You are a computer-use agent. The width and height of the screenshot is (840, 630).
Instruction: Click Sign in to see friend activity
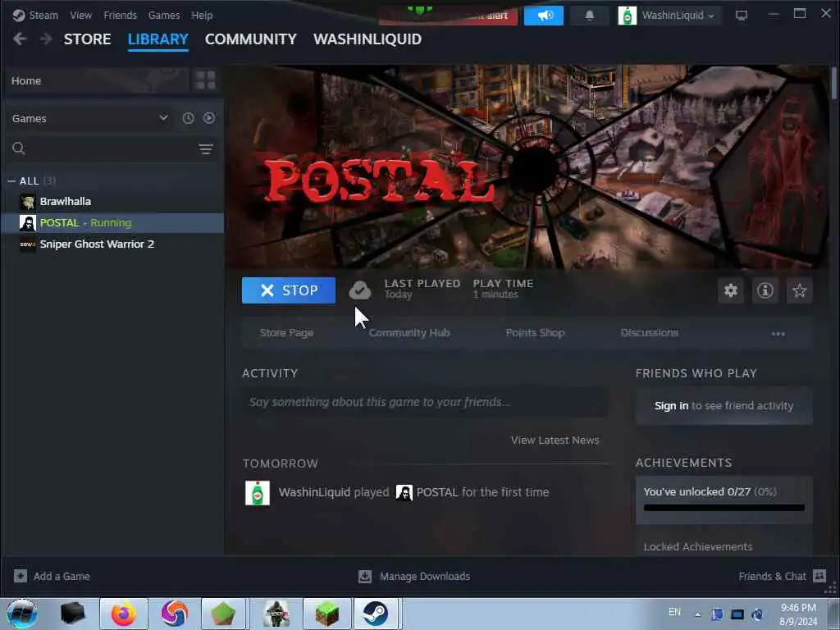(724, 406)
